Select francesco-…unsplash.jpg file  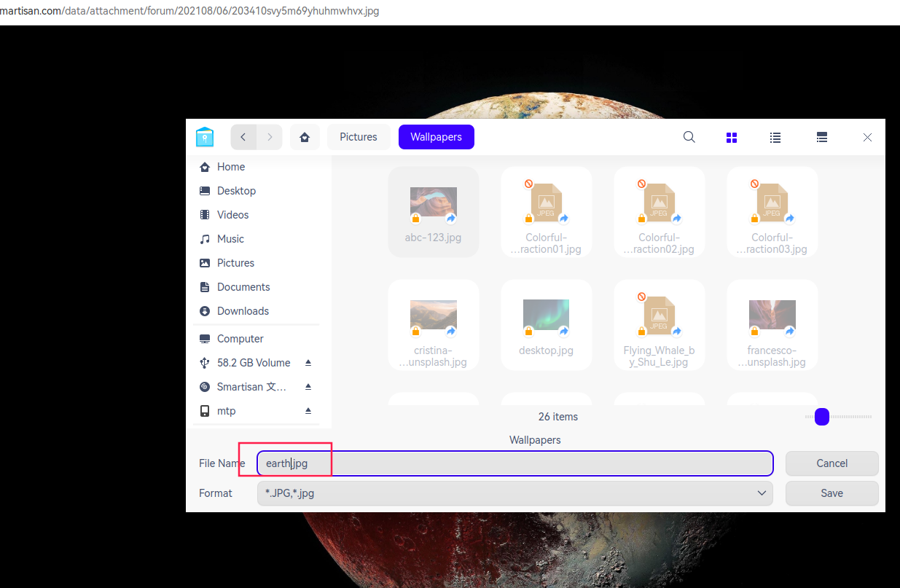(x=772, y=325)
